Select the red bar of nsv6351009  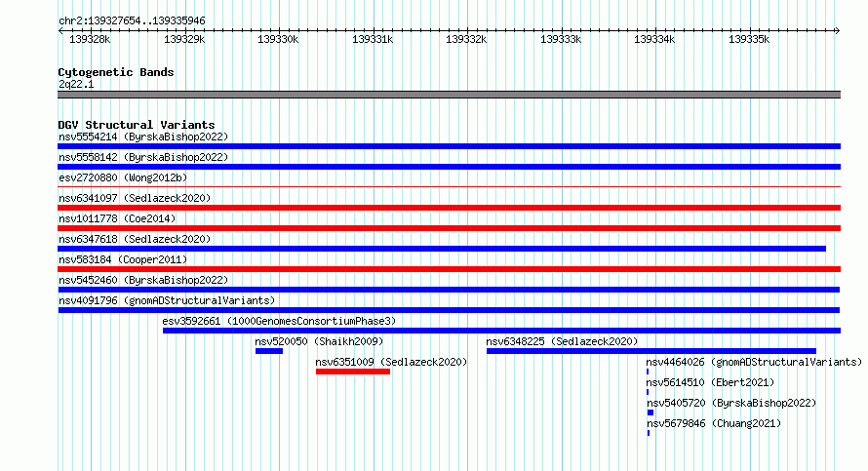pyautogui.click(x=353, y=372)
